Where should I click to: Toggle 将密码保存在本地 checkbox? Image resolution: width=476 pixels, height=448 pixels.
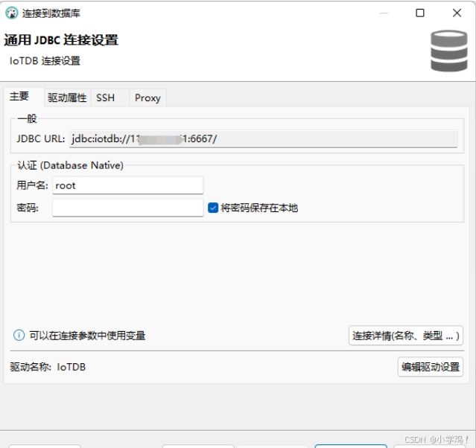(x=213, y=208)
